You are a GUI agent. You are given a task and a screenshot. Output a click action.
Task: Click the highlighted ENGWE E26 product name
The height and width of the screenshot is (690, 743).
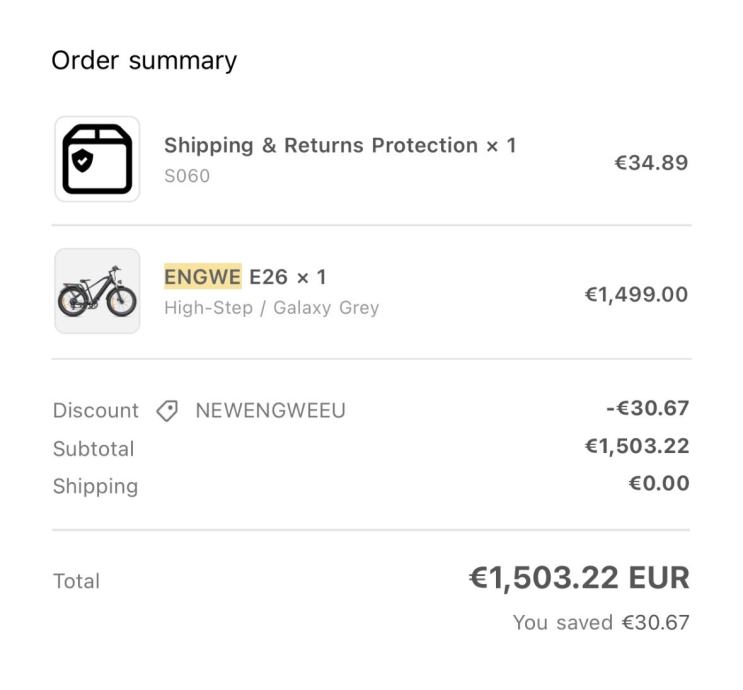pyautogui.click(x=245, y=277)
